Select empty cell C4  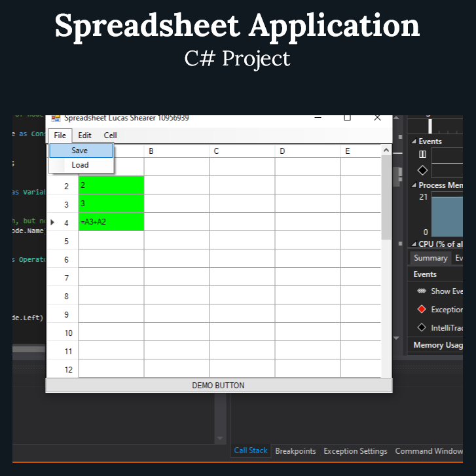[242, 221]
